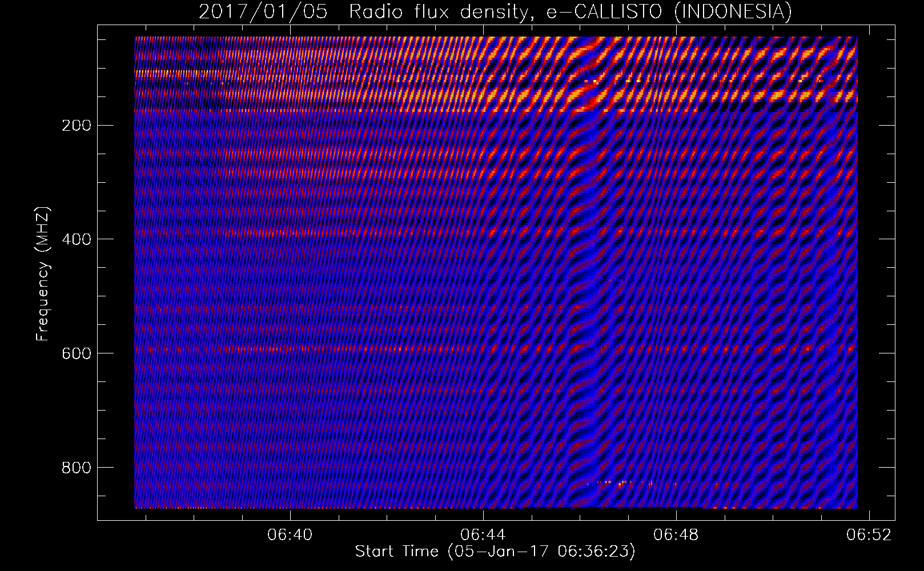Select the 200 frequency tick label
The width and height of the screenshot is (924, 571).
click(x=76, y=126)
